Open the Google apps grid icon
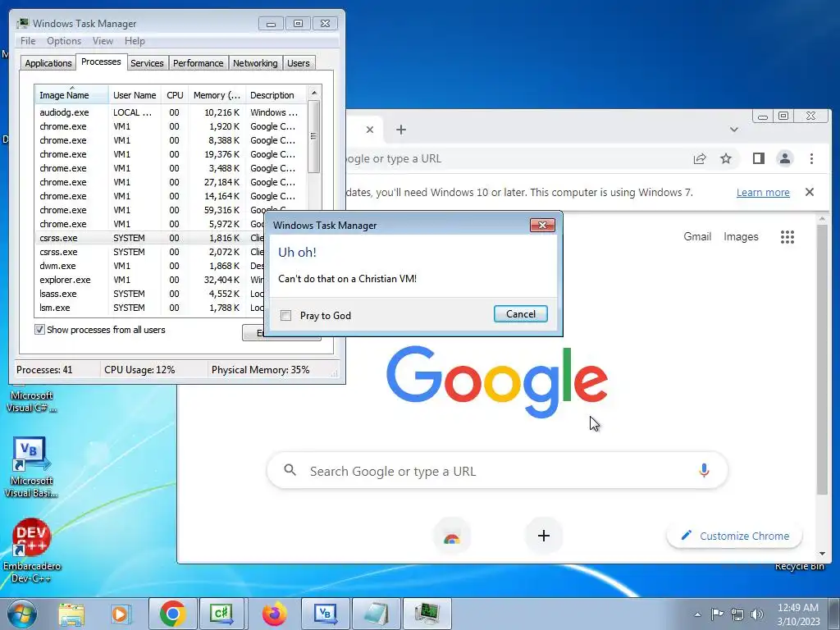Viewport: 840px width, 630px height. (x=787, y=237)
